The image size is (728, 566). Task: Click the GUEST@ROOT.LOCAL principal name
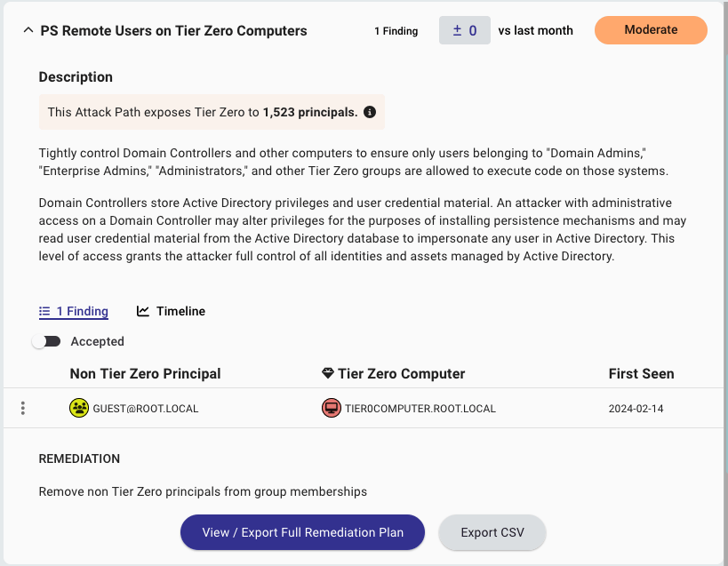(x=146, y=409)
